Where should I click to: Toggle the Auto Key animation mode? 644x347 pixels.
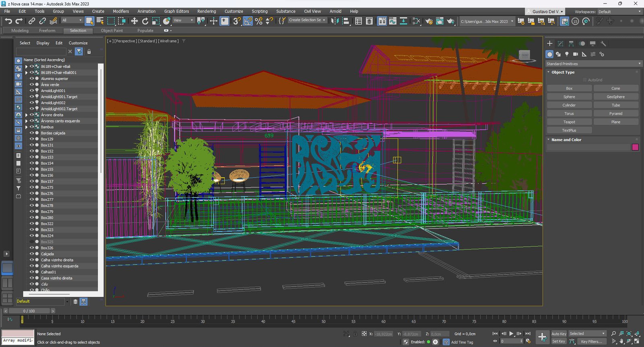click(559, 334)
